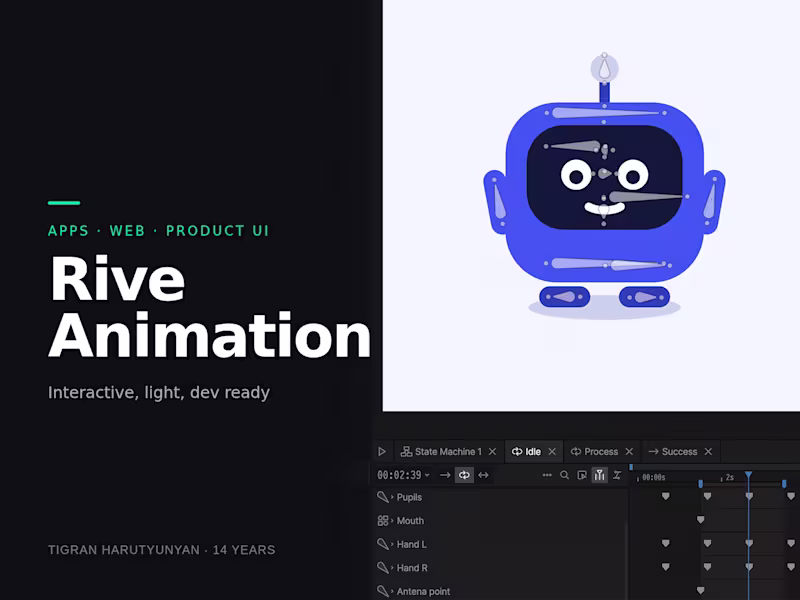Click the timeline search magnifier icon
Screen dimensions: 800x600
(564, 475)
